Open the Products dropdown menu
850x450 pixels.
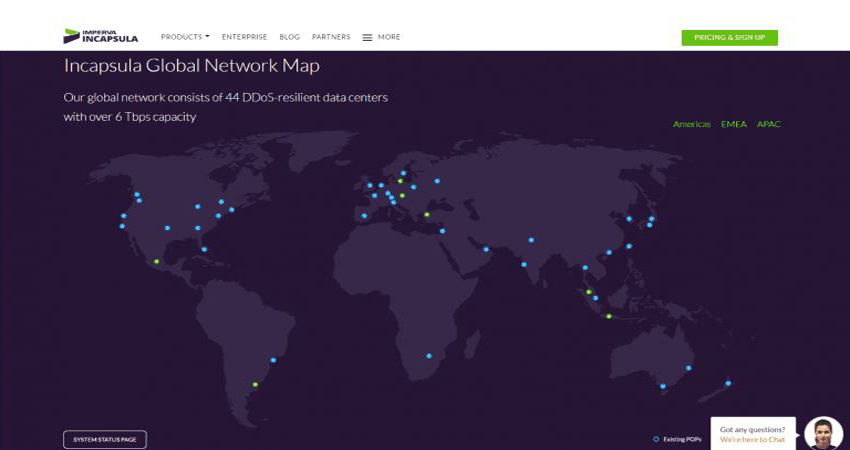point(185,37)
